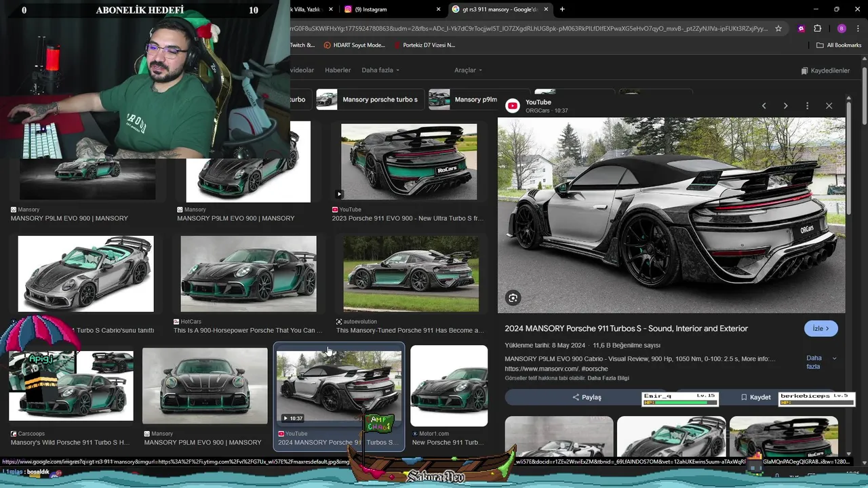
Task: Click the 'New Porsche 911 Turb...' Motor1 caption
Action: [x=448, y=442]
